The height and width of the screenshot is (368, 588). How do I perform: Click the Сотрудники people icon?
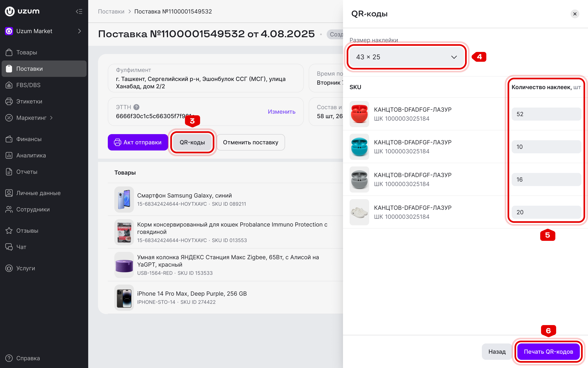(9, 209)
